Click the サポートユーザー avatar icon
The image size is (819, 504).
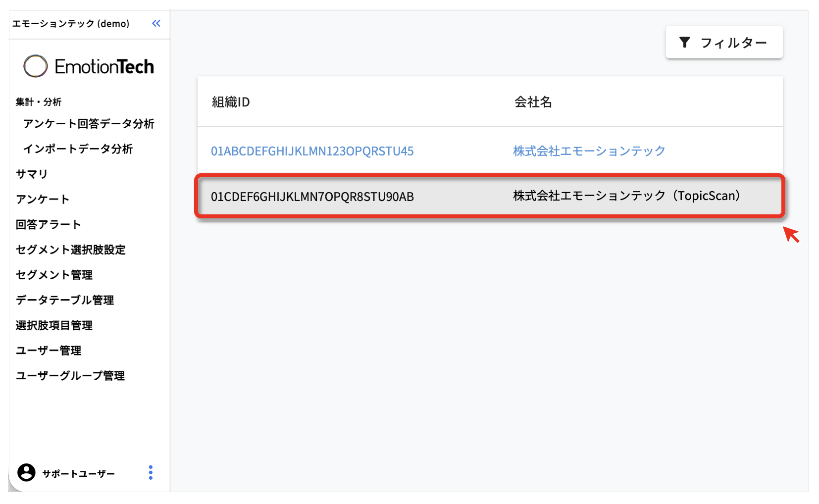click(26, 472)
